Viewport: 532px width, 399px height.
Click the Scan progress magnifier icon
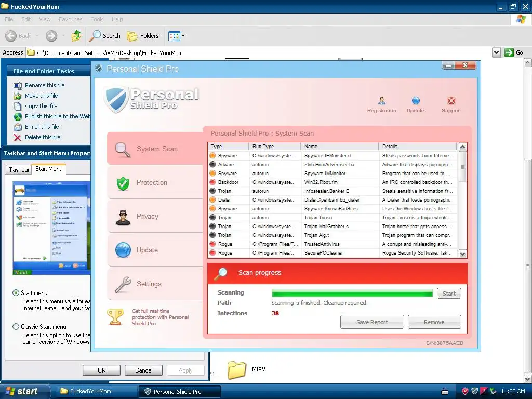click(221, 273)
